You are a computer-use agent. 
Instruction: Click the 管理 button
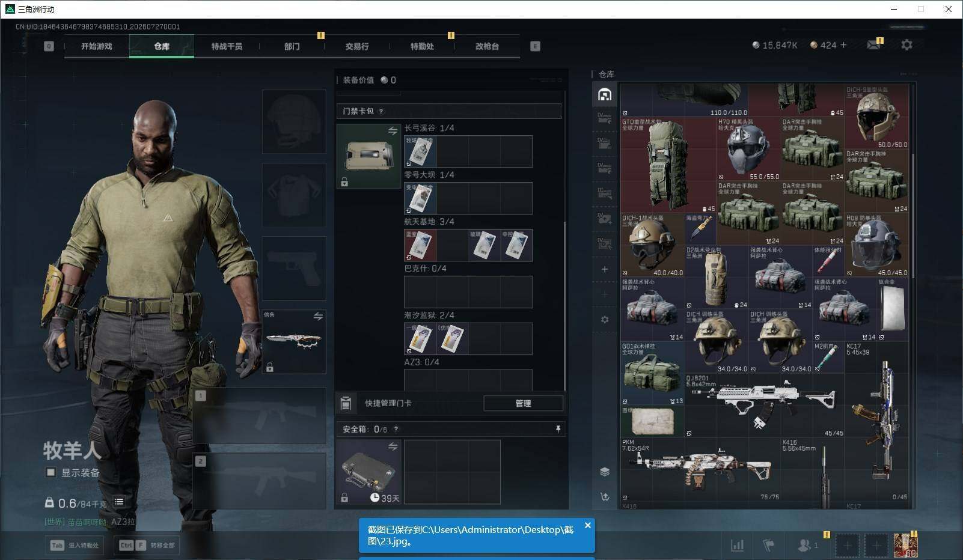523,403
